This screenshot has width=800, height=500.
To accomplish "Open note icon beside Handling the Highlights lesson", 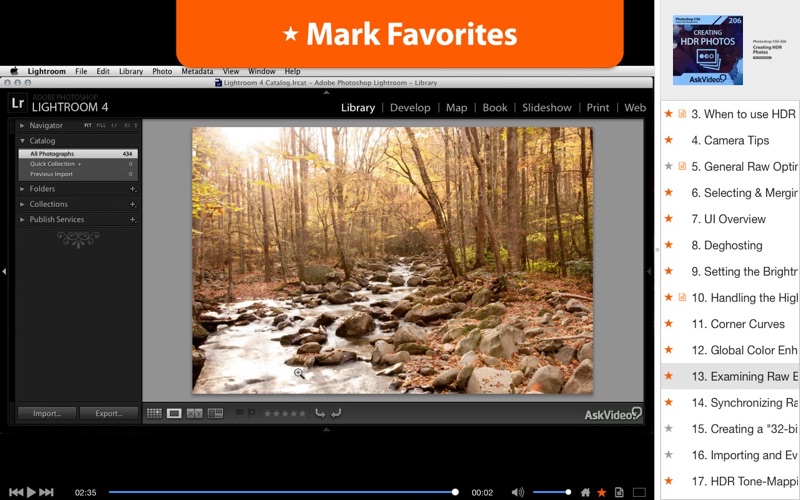I will point(682,297).
